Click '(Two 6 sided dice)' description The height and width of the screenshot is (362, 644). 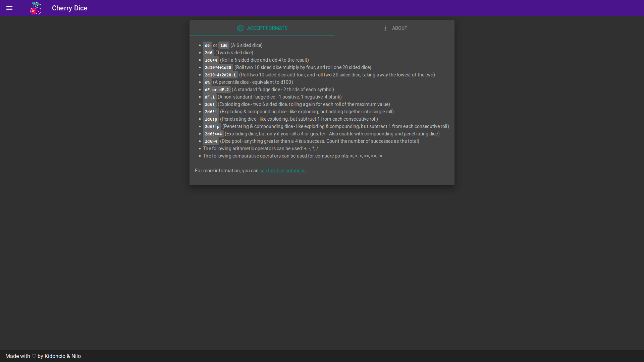(x=234, y=53)
